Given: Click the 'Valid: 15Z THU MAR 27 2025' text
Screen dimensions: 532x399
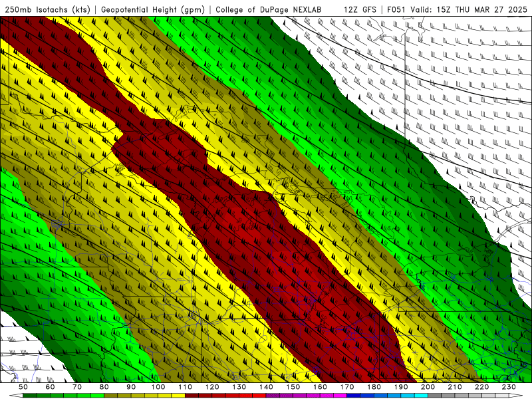Looking at the screenshot, I should coord(469,9).
